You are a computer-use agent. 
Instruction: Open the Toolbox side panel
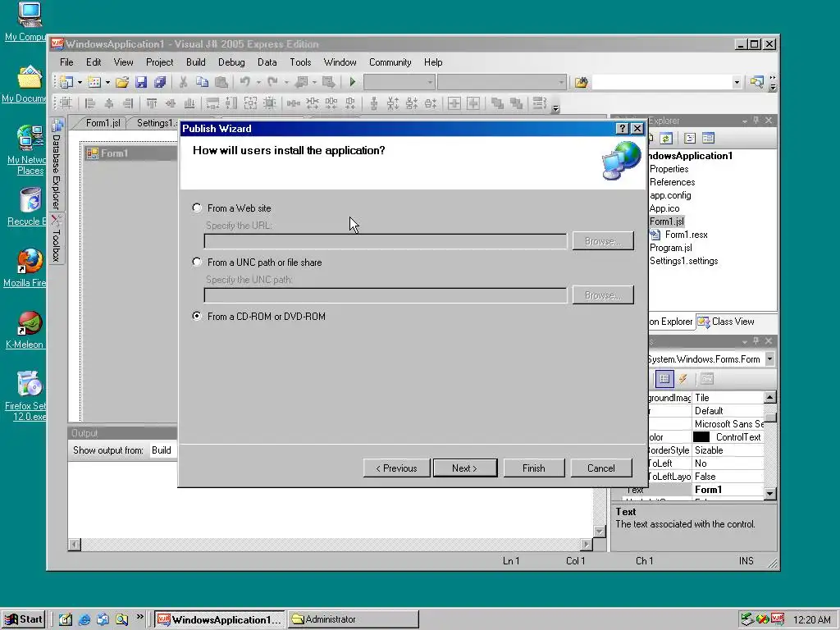(x=57, y=240)
